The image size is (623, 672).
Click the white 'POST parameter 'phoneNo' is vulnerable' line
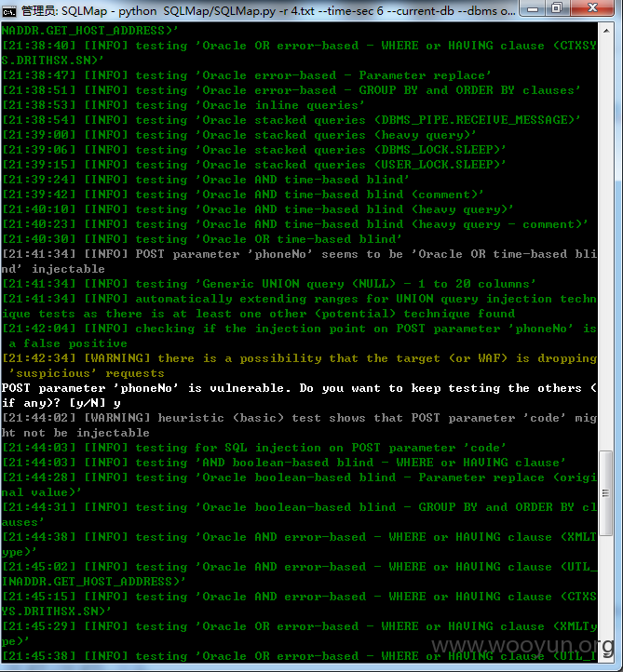click(299, 396)
